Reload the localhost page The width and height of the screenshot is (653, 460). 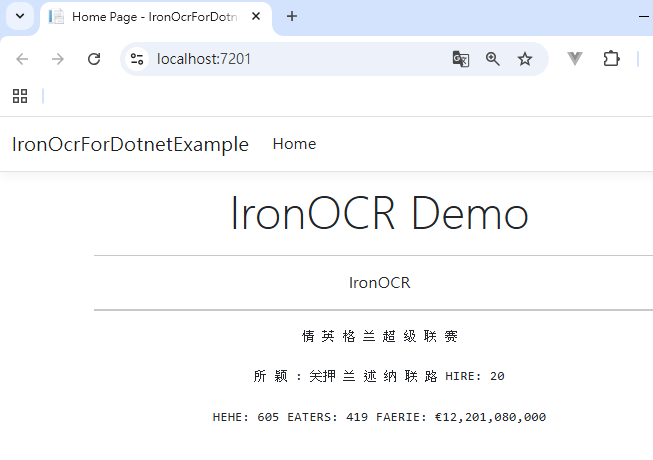point(94,59)
